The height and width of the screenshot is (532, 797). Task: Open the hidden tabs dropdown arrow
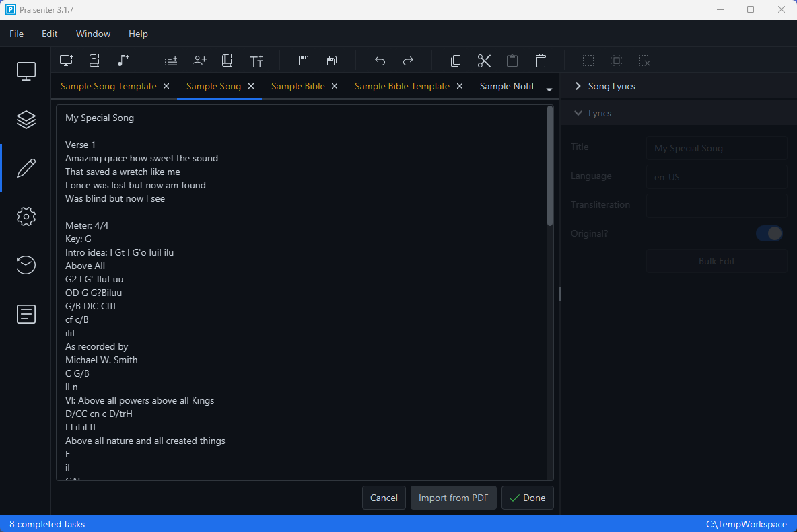coord(549,88)
